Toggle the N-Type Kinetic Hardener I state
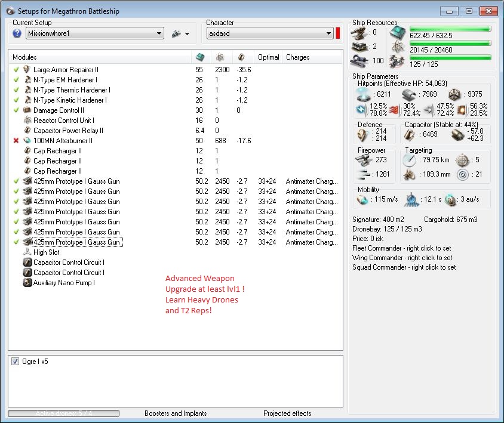Viewport: 504px width, 423px height. tap(16, 100)
